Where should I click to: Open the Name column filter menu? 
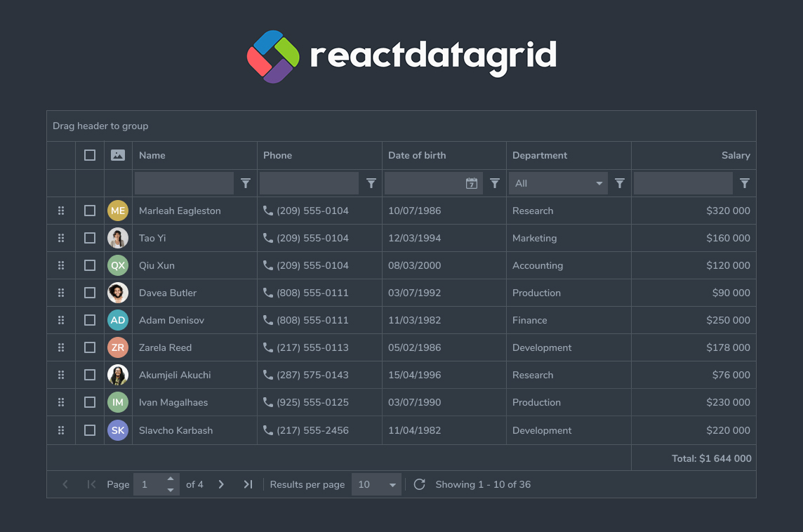(245, 182)
